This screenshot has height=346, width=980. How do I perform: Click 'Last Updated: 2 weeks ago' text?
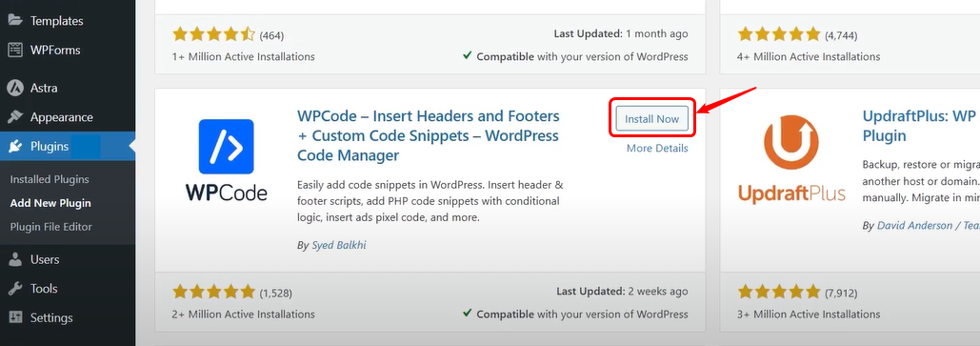(622, 292)
